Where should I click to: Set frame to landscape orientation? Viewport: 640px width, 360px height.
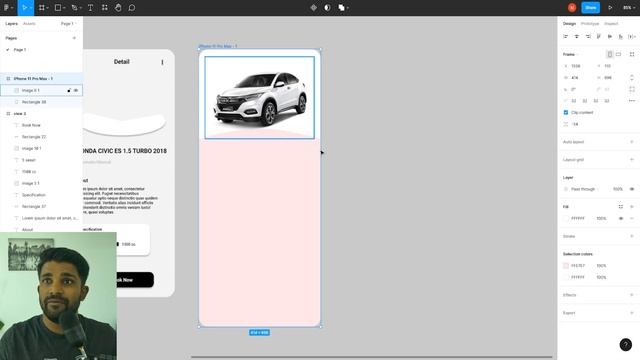[x=619, y=54]
